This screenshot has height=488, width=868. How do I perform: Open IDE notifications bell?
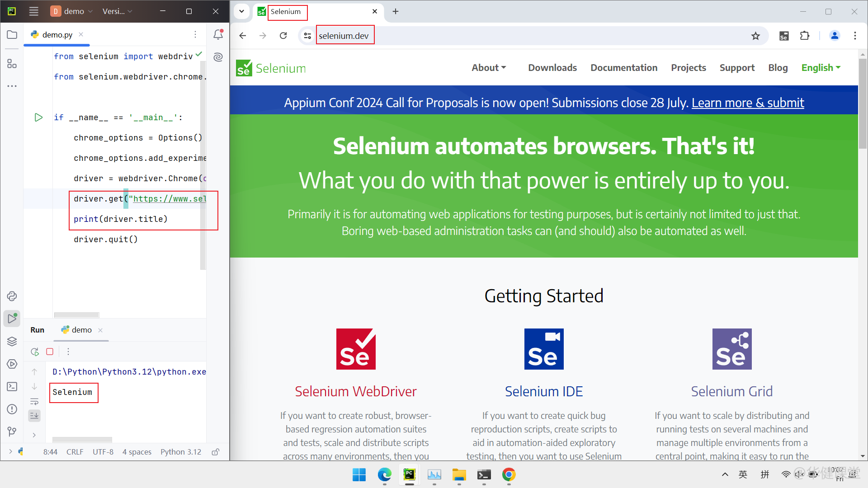click(218, 34)
